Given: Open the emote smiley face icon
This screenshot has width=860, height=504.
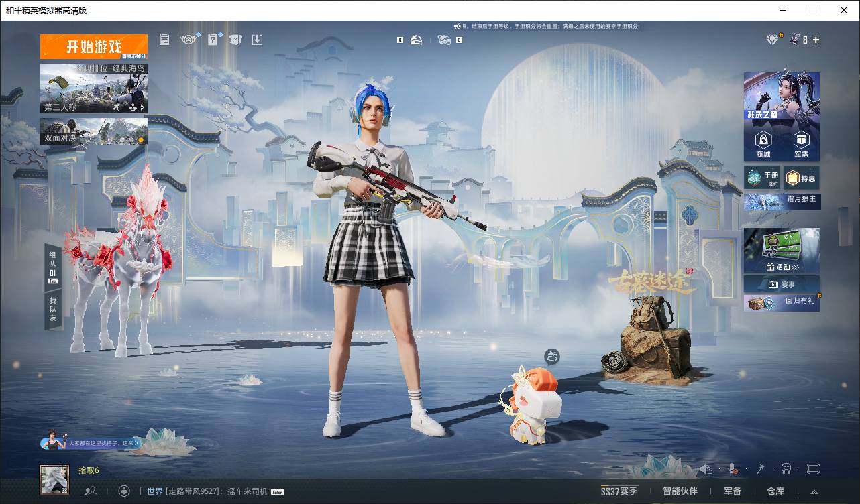Looking at the screenshot, I should pyautogui.click(x=786, y=469).
